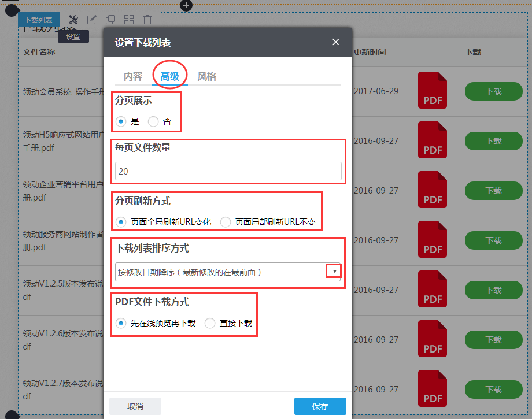
Task: Click the black plus icon at the top
Action: click(x=186, y=5)
